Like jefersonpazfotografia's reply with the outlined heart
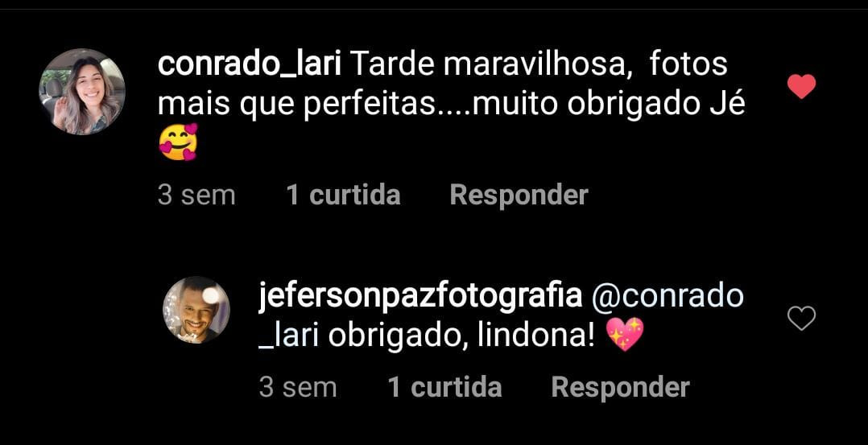This screenshot has width=868, height=445. tap(801, 318)
